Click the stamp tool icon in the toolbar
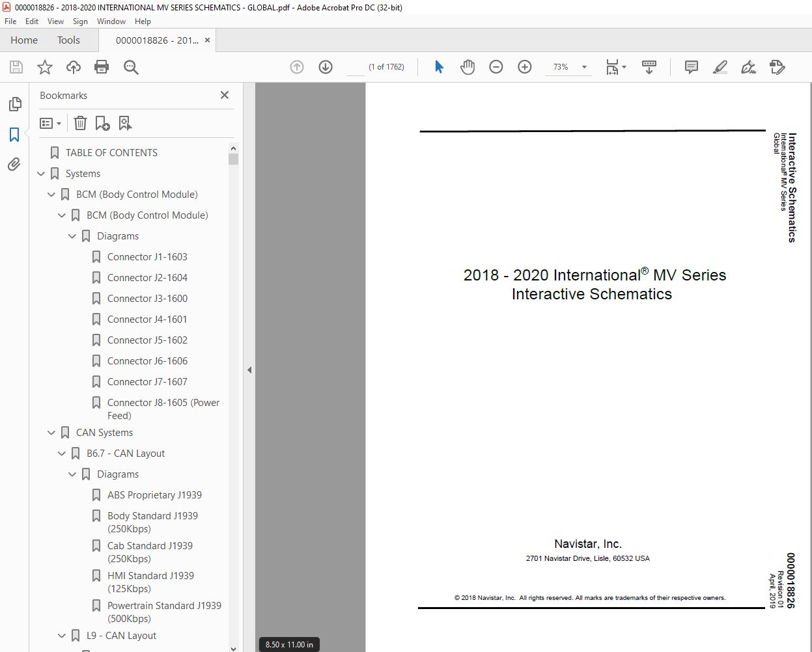 coord(777,67)
